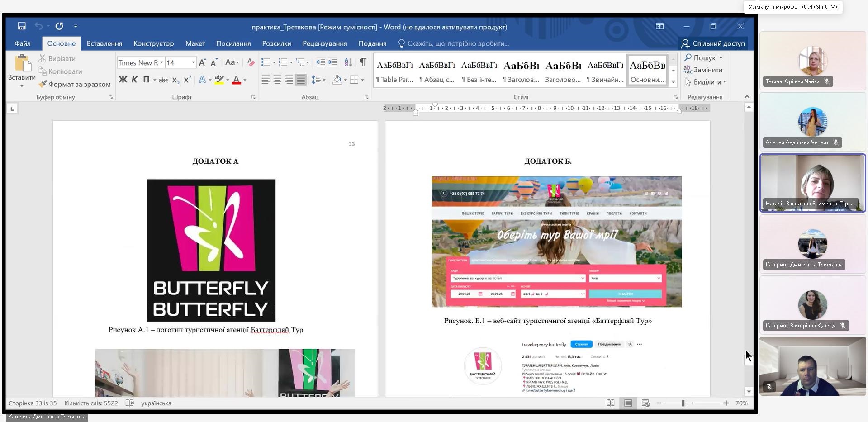This screenshot has width=868, height=422.
Task: Click the proofing check icon in status bar
Action: click(x=129, y=403)
